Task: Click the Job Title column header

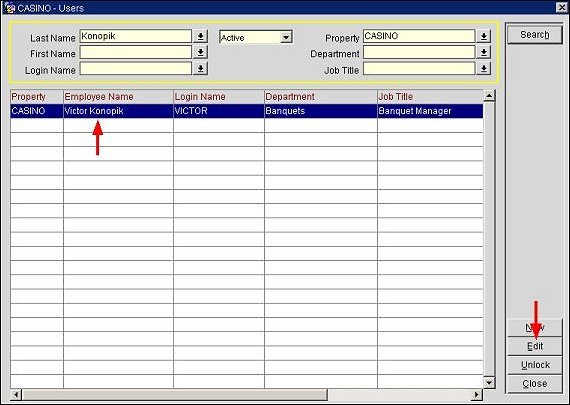Action: [430, 97]
